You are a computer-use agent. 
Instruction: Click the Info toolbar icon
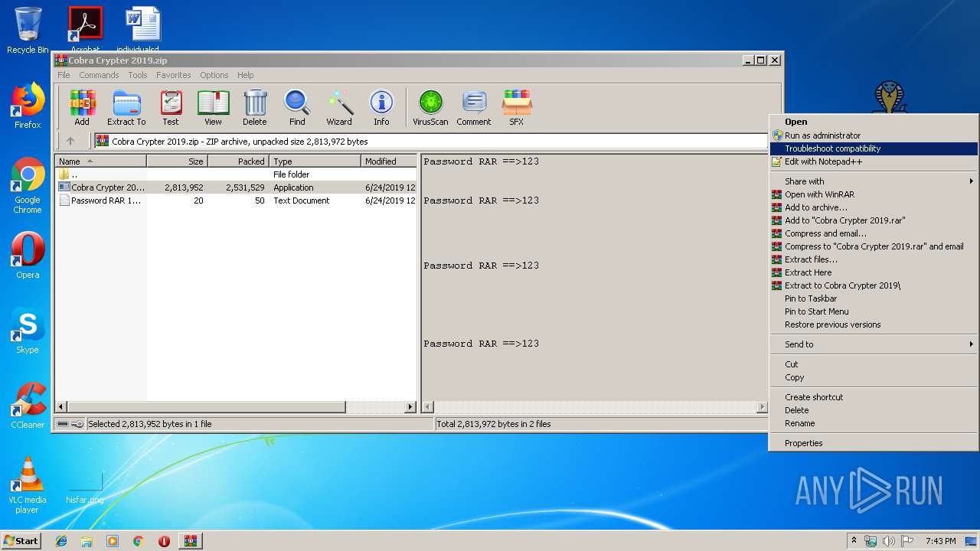[x=381, y=107]
